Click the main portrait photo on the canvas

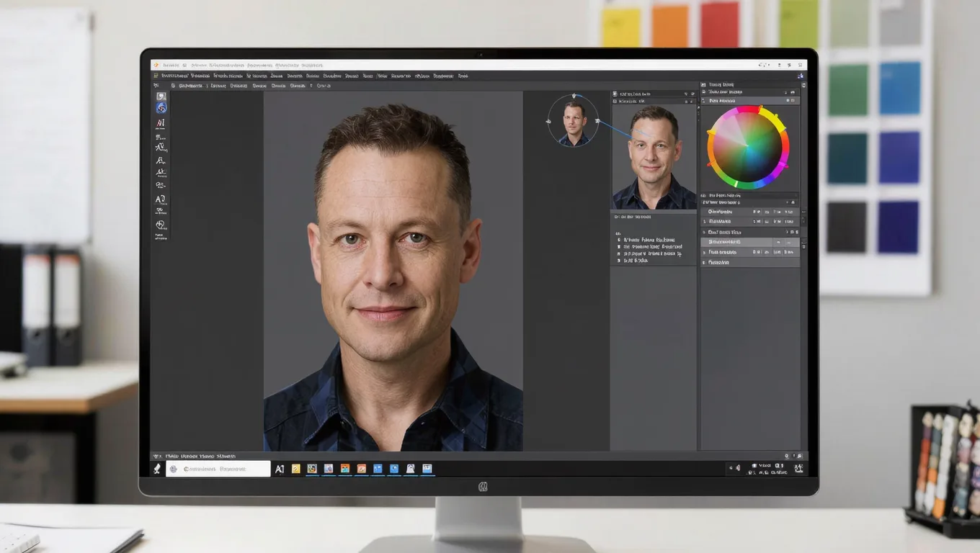[x=393, y=271]
